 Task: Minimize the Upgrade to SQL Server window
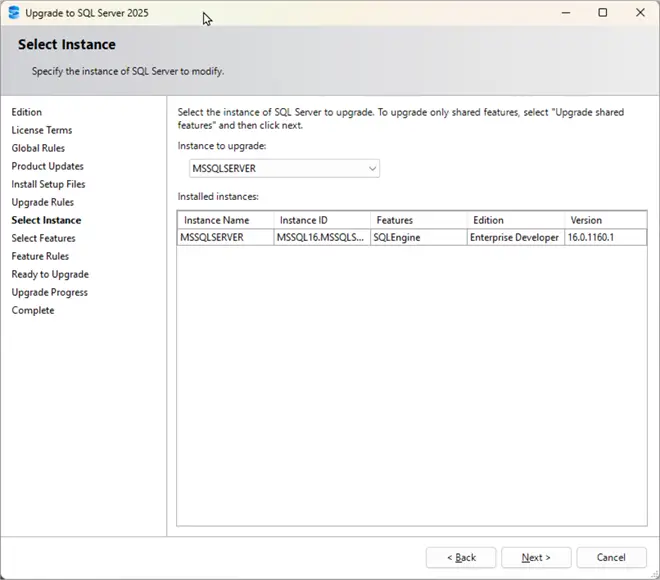[566, 13]
